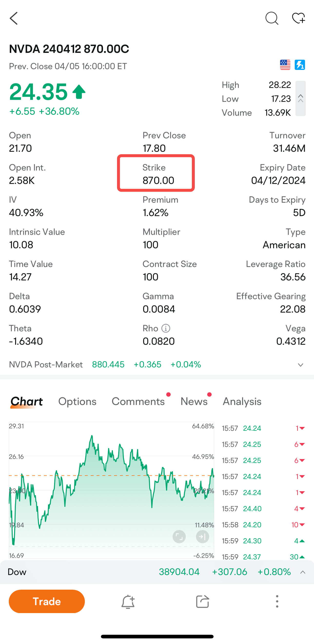Tap the Time Value 14.27
Image resolution: width=314 pixels, height=644 pixels.
point(20,277)
